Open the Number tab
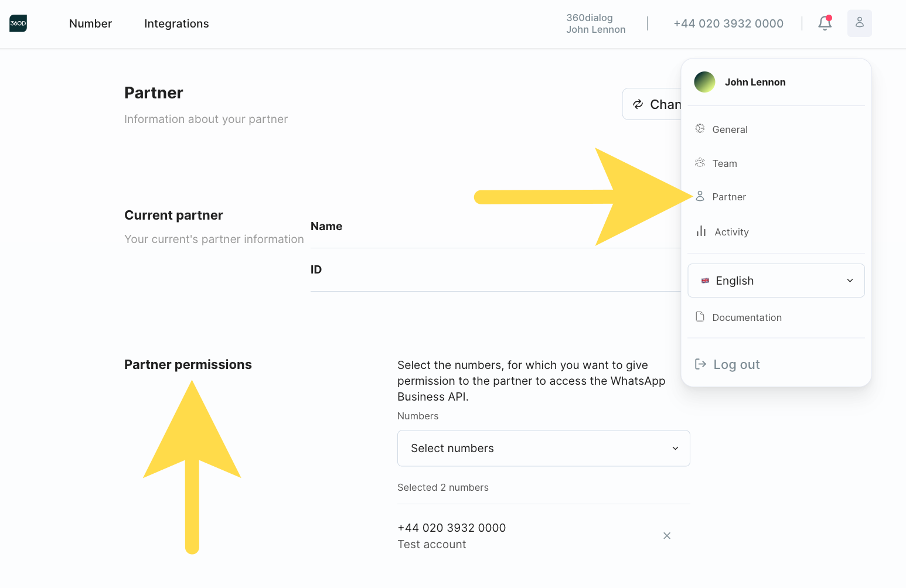Screen dimensions: 906x588 pyautogui.click(x=90, y=23)
